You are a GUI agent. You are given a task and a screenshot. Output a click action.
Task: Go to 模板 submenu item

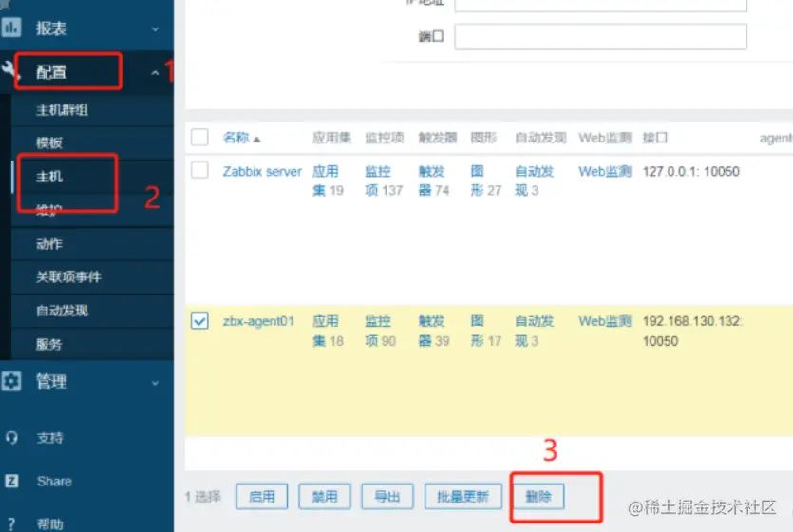(x=49, y=143)
